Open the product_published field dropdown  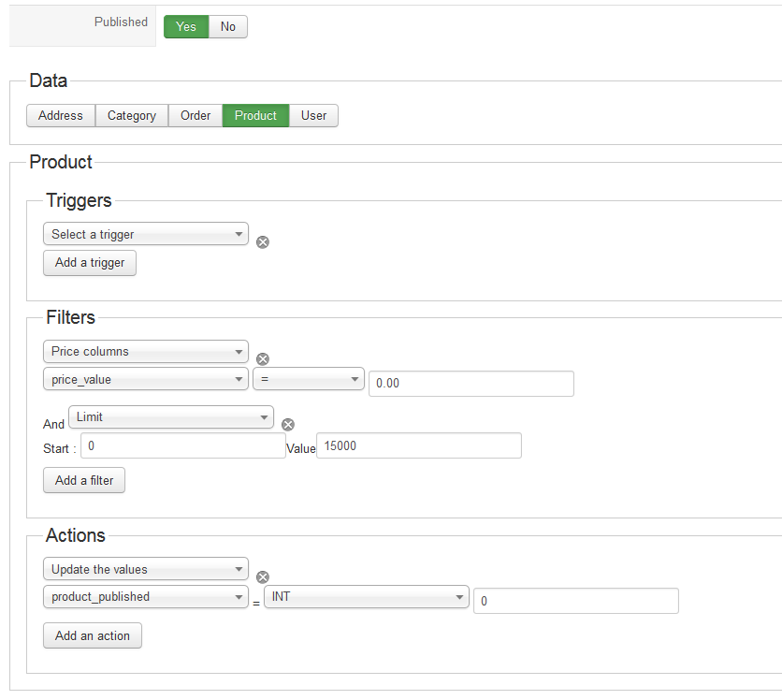146,597
